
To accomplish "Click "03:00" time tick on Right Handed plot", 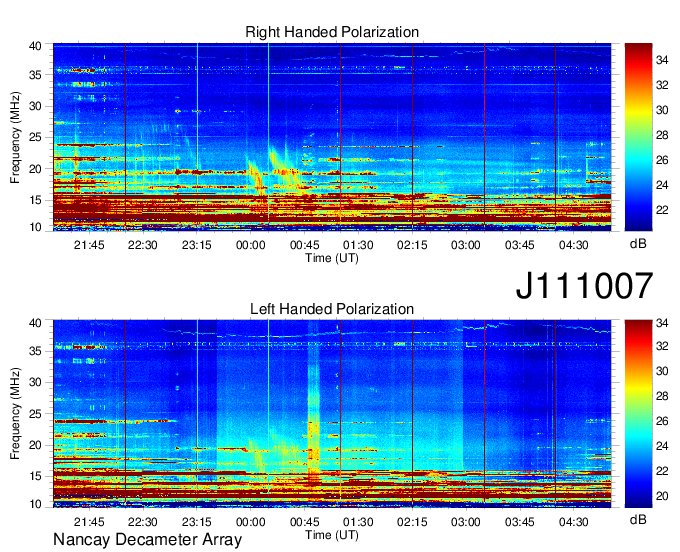I will (465, 245).
